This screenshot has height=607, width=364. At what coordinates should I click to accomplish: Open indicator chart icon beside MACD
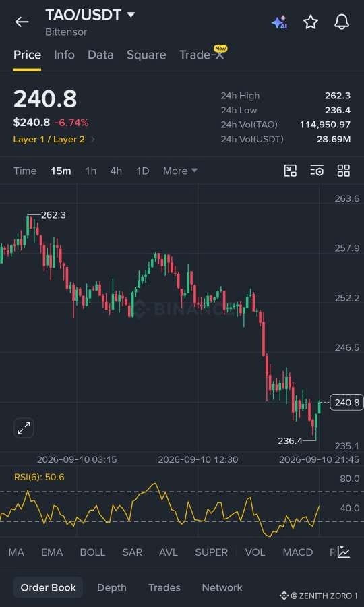coord(344,552)
